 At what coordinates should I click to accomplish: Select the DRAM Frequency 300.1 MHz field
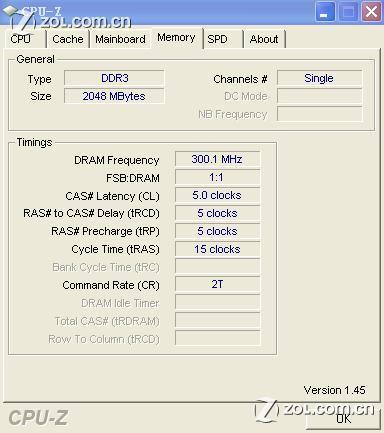pyautogui.click(x=217, y=159)
